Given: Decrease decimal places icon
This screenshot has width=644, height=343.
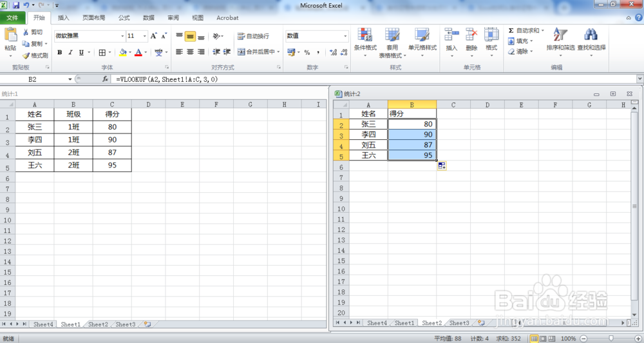Looking at the screenshot, I should point(344,52).
